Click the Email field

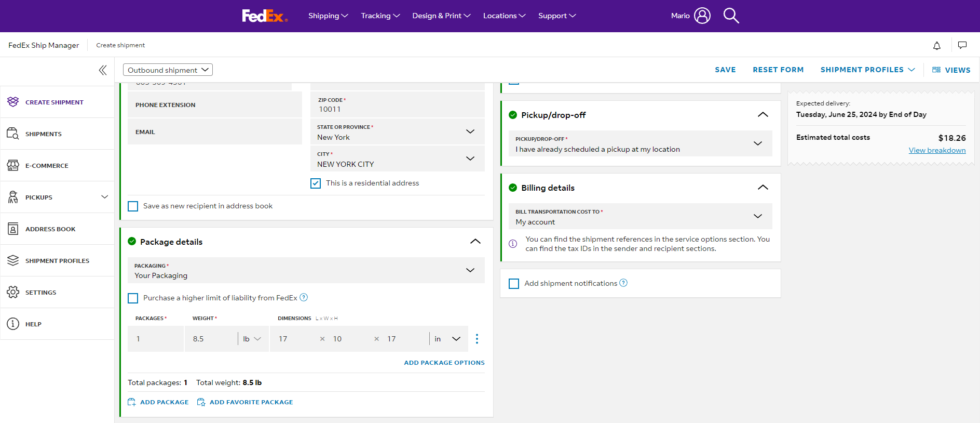tap(215, 131)
